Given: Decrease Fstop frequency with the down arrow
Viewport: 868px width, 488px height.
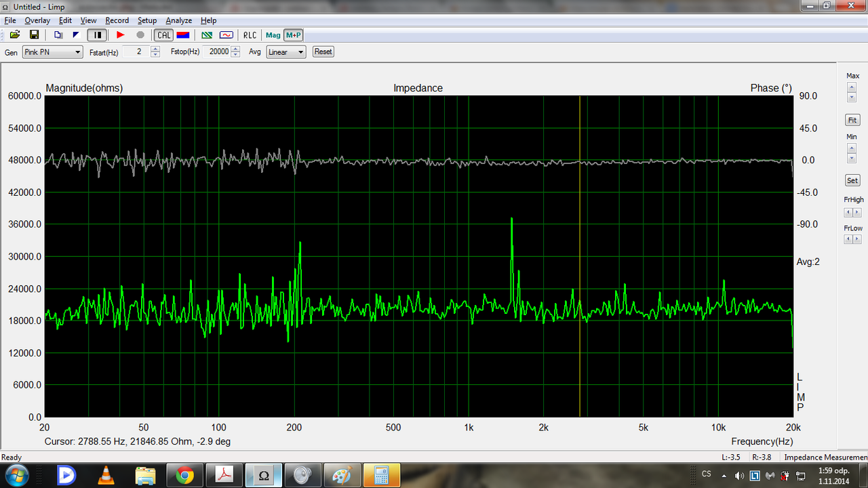Looking at the screenshot, I should 235,54.
